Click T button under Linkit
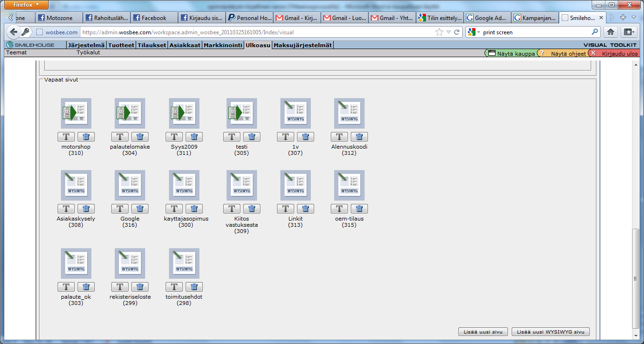This screenshot has height=344, width=644. coord(286,209)
